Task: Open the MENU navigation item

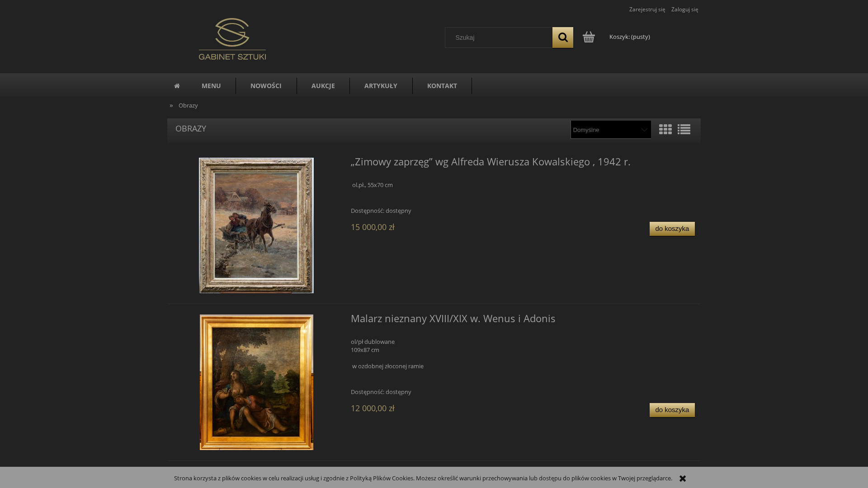Action: [x=211, y=86]
